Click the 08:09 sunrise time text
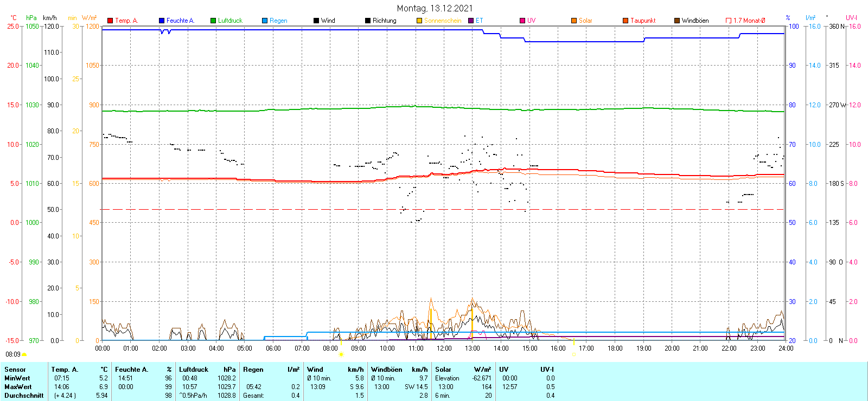This screenshot has width=868, height=401. pyautogui.click(x=13, y=354)
